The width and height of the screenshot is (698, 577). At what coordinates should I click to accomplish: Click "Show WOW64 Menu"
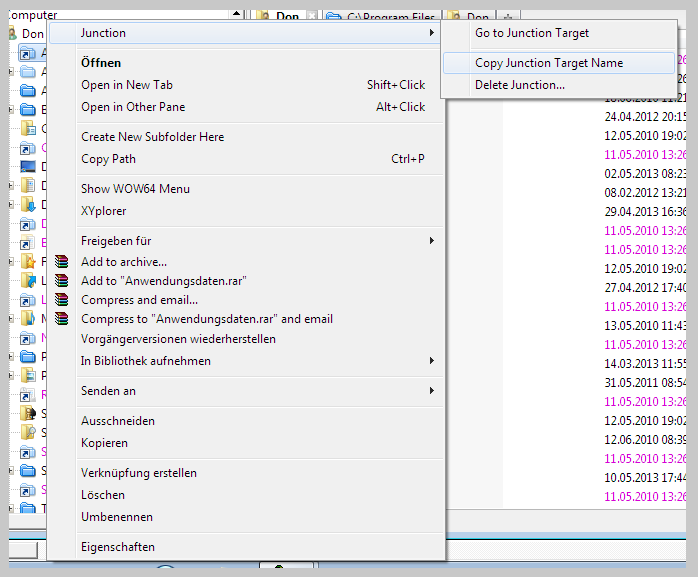point(135,189)
